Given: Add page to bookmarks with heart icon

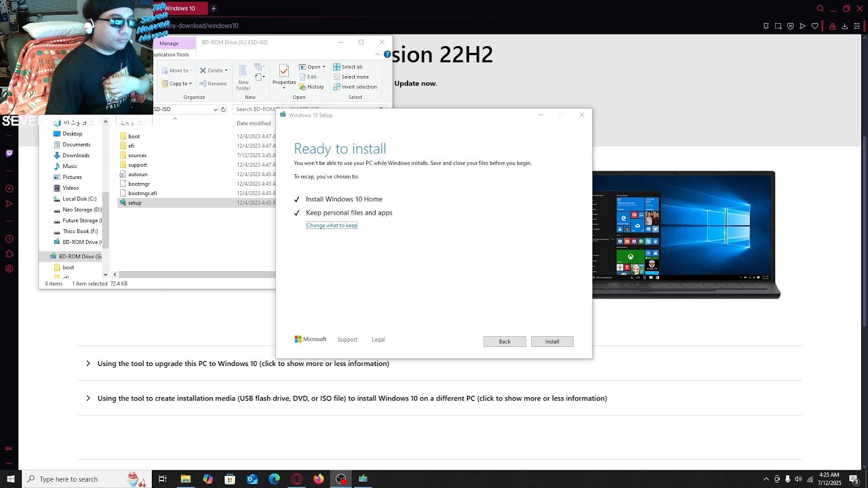Looking at the screenshot, I should point(815,26).
